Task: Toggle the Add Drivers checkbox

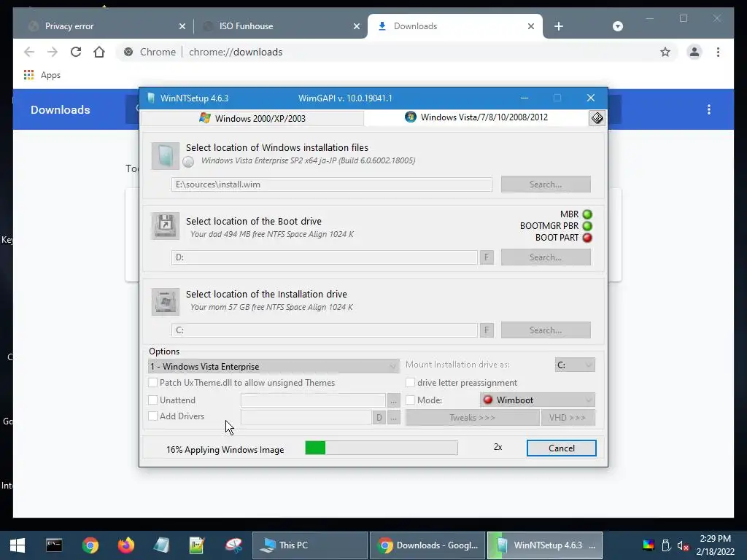Action: coord(153,416)
